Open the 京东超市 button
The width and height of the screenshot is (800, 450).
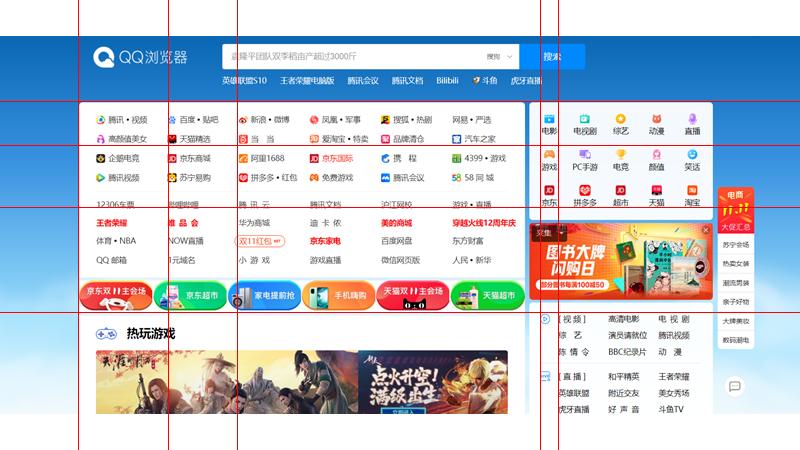coord(190,295)
